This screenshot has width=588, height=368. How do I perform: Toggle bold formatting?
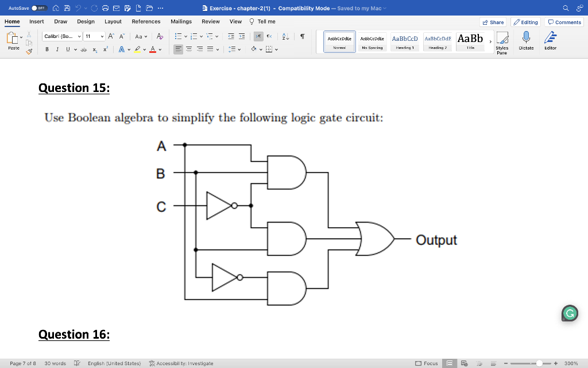tap(47, 49)
